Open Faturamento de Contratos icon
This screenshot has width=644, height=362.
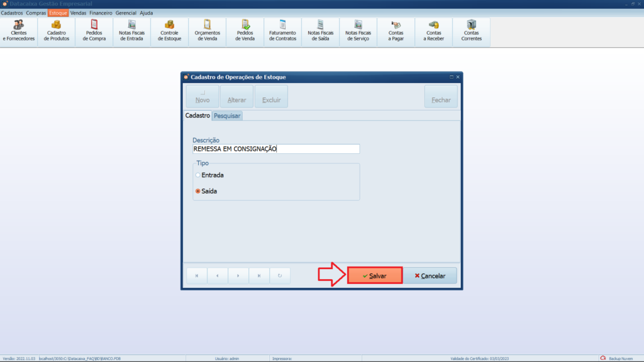[282, 31]
